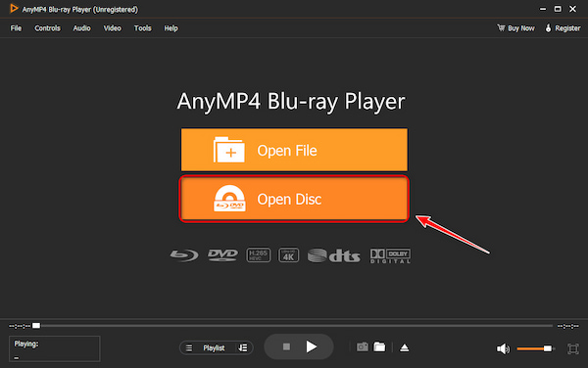588x368 pixels.
Task: Open the Video menu
Action: [x=112, y=28]
